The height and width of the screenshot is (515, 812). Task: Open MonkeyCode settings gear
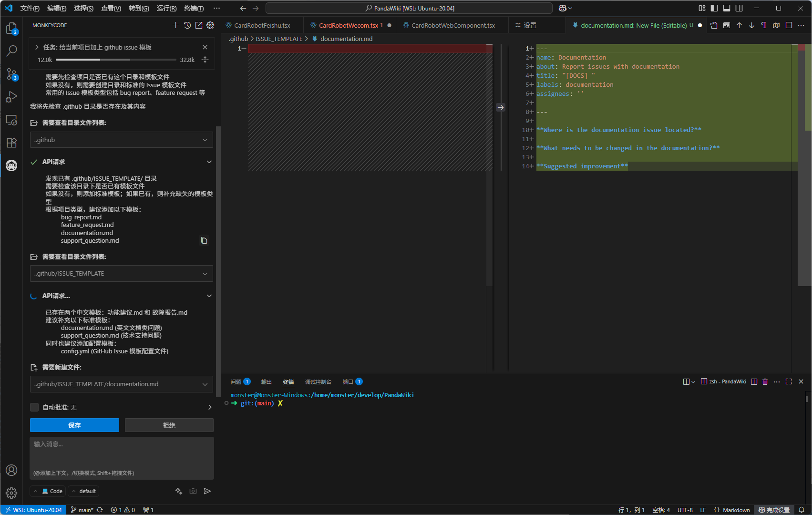(x=210, y=25)
